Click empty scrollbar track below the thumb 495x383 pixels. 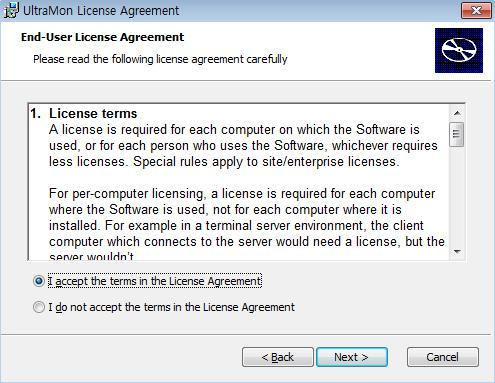[x=457, y=196]
